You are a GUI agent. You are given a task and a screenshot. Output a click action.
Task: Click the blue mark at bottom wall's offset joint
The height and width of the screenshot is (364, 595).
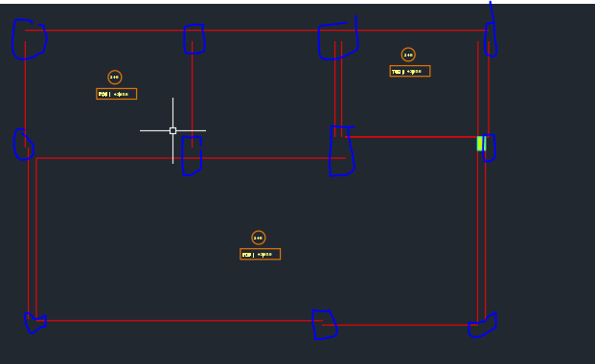325,325
